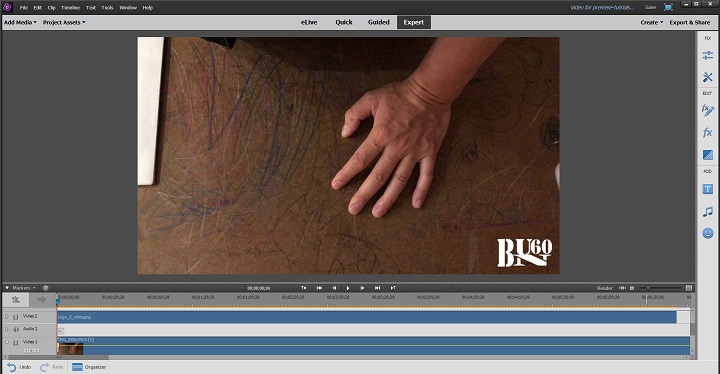Expand the Video 2 track

(x=6, y=317)
